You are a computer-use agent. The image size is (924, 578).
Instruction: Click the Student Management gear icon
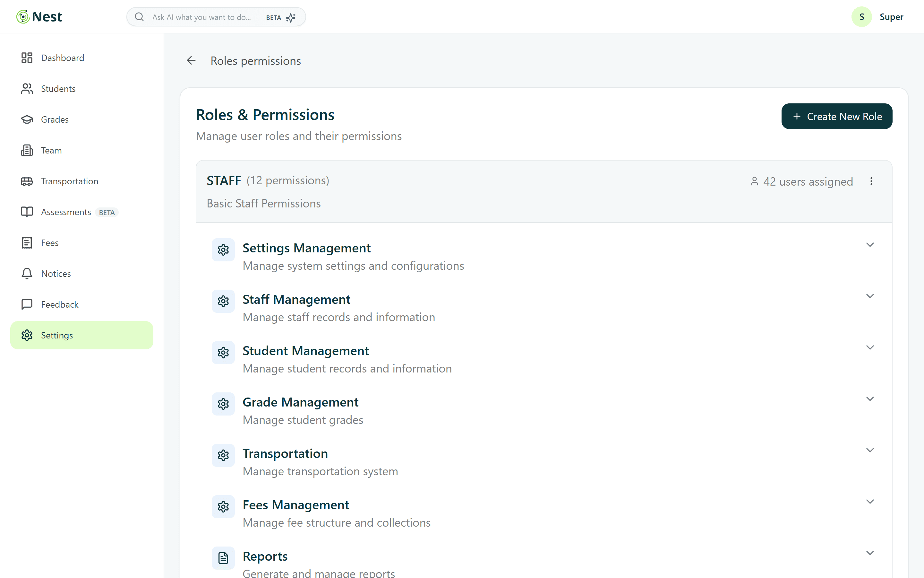pos(223,353)
